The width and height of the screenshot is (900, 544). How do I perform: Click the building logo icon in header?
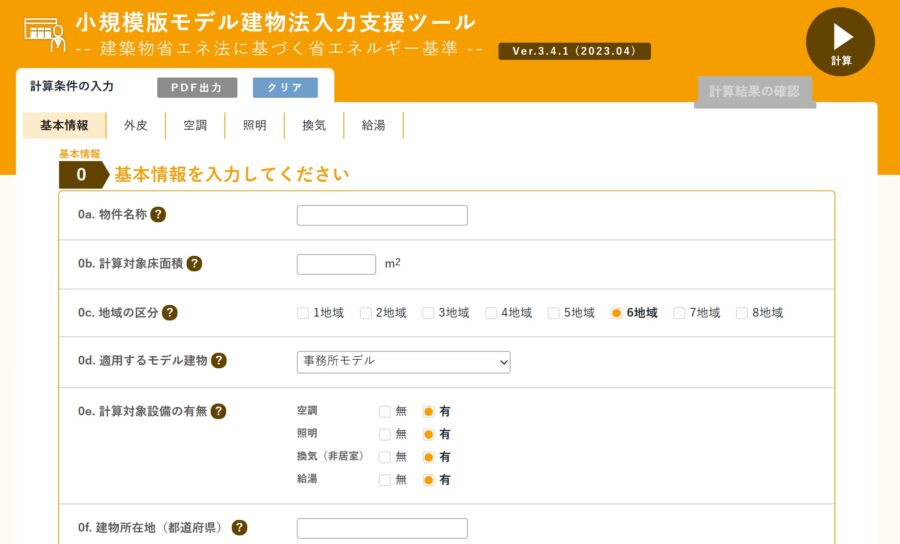[45, 34]
